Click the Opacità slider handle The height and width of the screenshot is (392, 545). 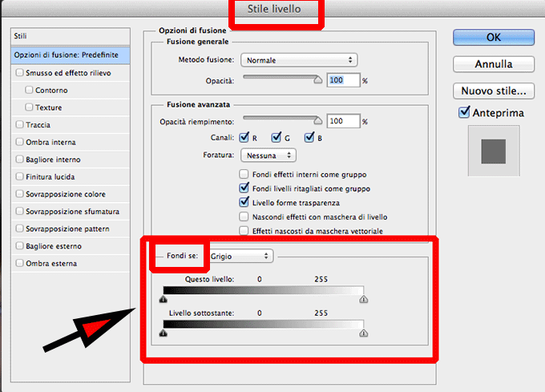tap(317, 80)
